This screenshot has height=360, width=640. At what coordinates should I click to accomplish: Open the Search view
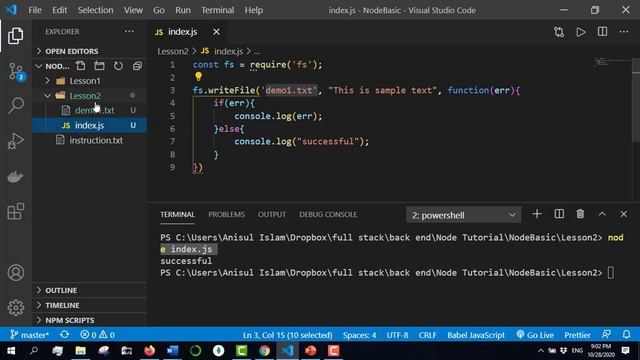[x=16, y=105]
